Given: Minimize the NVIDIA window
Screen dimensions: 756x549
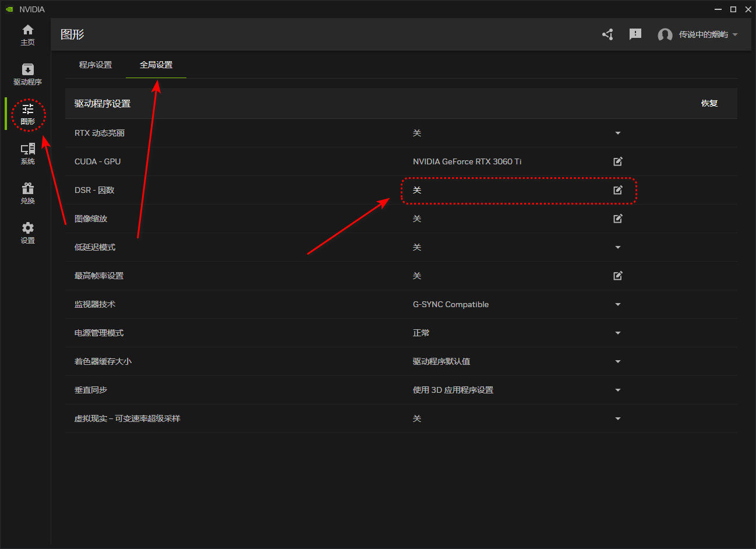Looking at the screenshot, I should coord(718,9).
